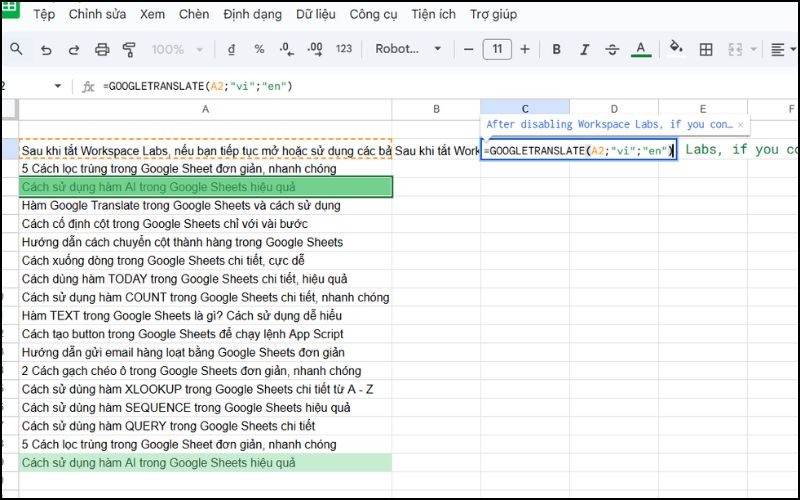Click the 'After disabling Workspace Labs' preview text
Viewport: 800px width, 500px height.
click(609, 124)
